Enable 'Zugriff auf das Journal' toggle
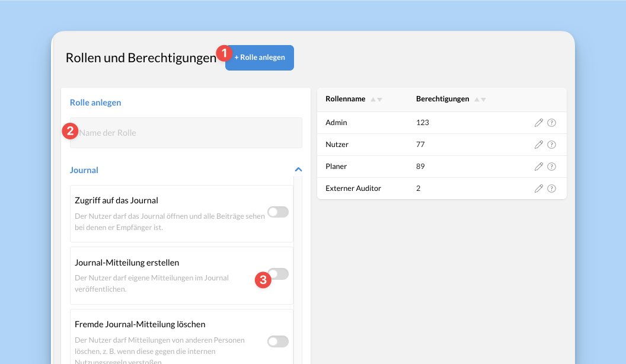The width and height of the screenshot is (626, 364). [278, 212]
